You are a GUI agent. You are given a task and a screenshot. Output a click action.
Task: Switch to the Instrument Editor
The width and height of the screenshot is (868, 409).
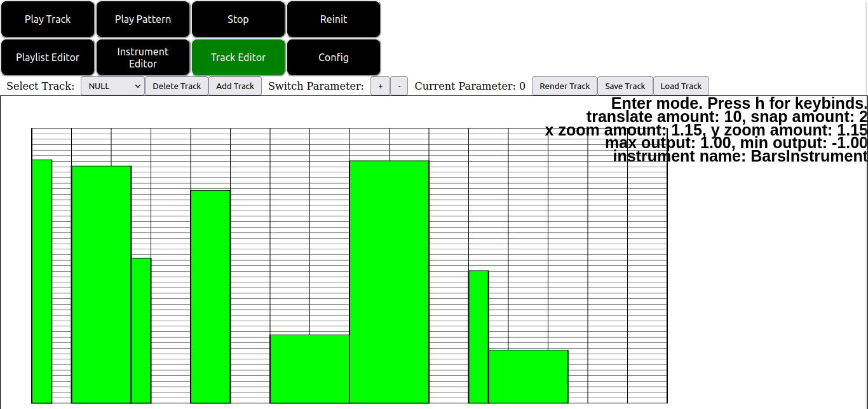[143, 57]
